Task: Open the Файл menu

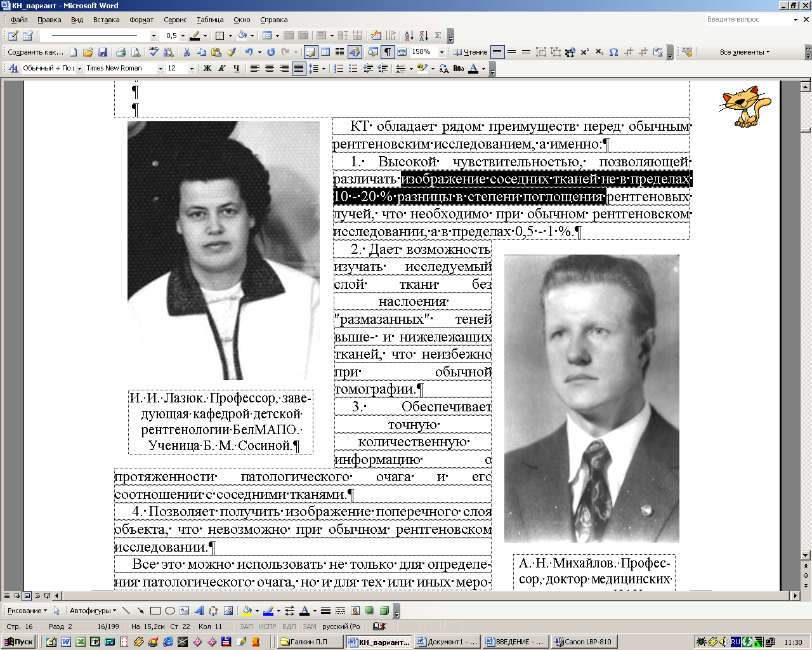Action: tap(19, 20)
